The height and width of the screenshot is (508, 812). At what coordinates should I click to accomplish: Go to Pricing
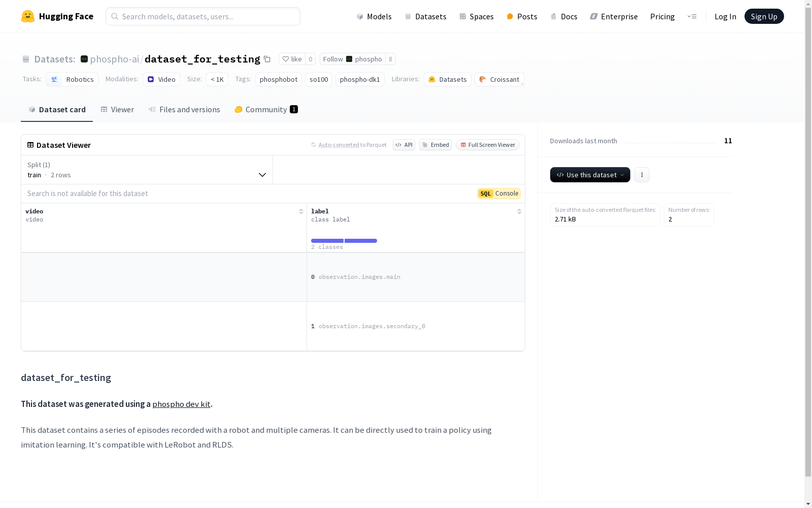(x=662, y=16)
